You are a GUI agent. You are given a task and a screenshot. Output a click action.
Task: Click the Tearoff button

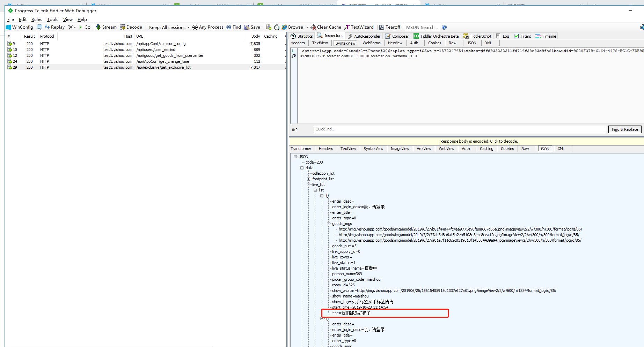[x=390, y=27]
